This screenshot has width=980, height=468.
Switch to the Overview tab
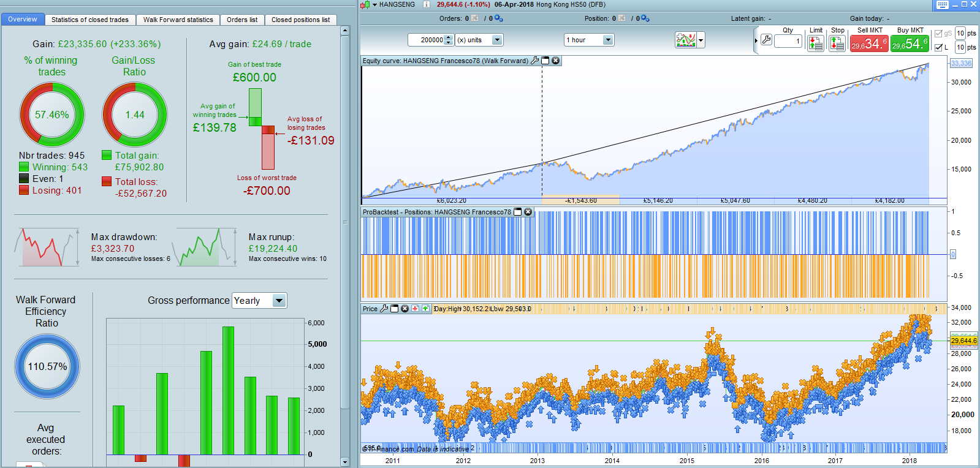pos(23,20)
